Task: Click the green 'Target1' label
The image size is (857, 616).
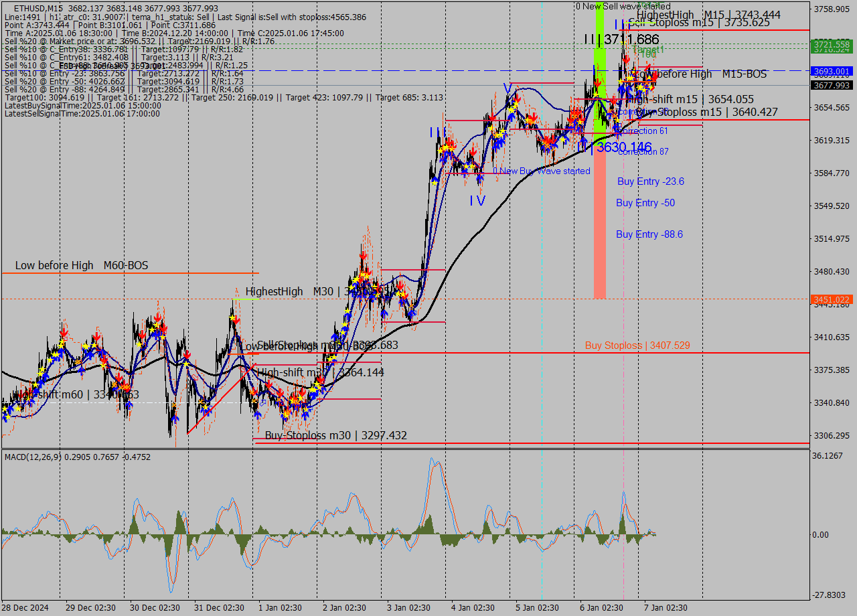Action: pyautogui.click(x=649, y=50)
